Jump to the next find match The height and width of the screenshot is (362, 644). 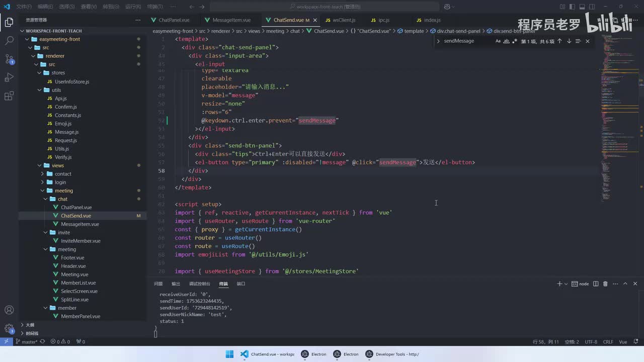[569, 41]
